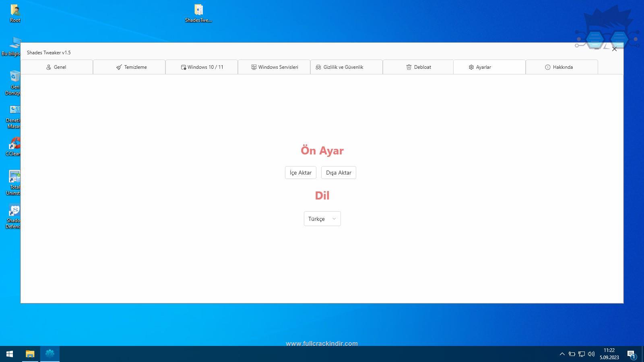Open the Windows Servisleri tab
The width and height of the screenshot is (644, 362).
tap(274, 67)
